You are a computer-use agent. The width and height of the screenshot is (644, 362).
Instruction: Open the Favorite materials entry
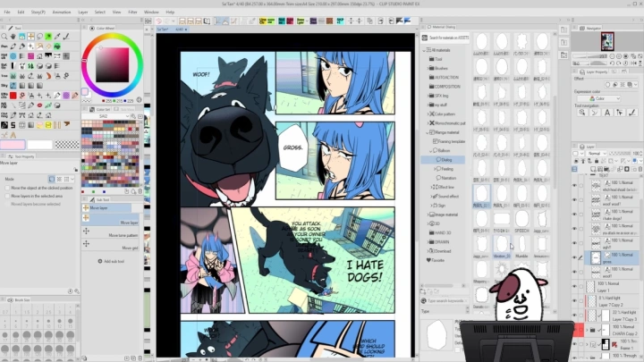[x=435, y=260]
